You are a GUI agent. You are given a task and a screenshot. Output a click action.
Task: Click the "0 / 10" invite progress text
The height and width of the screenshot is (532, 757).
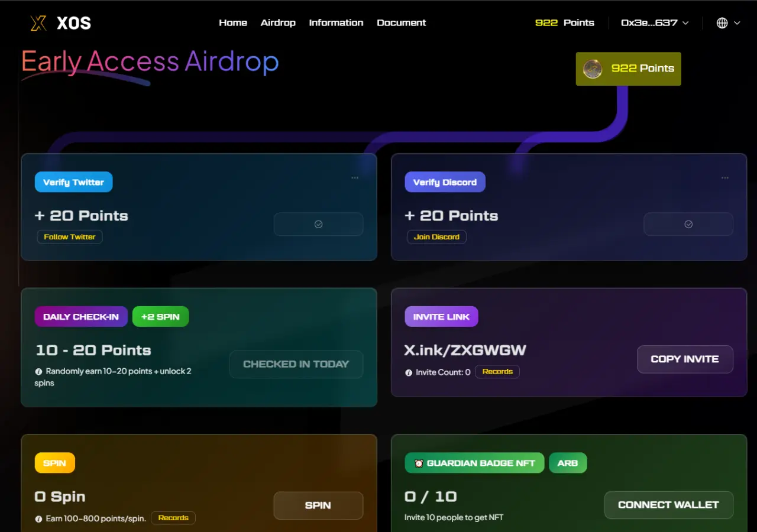click(x=431, y=497)
